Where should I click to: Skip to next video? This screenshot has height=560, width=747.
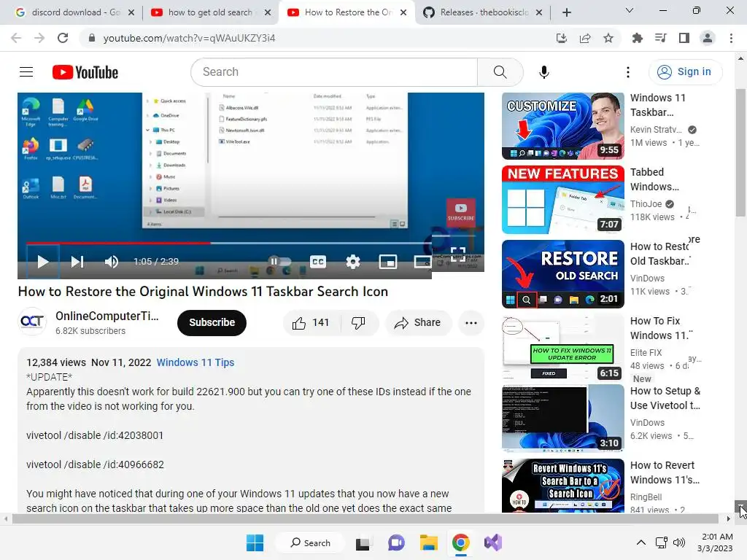pos(77,262)
